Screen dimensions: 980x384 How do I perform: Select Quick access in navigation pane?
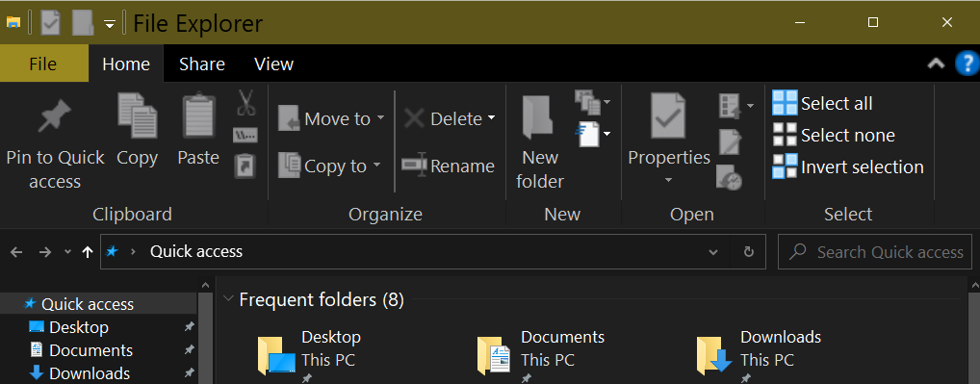[x=99, y=304]
